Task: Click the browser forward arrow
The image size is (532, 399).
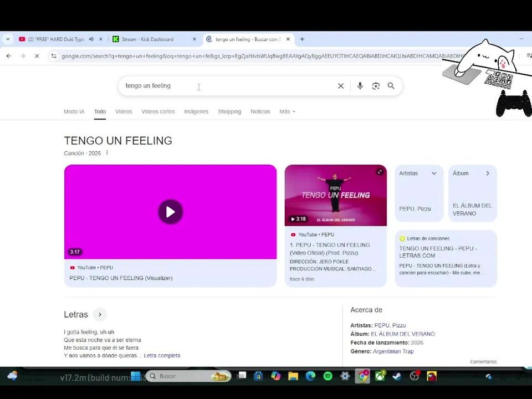Action: tap(23, 56)
